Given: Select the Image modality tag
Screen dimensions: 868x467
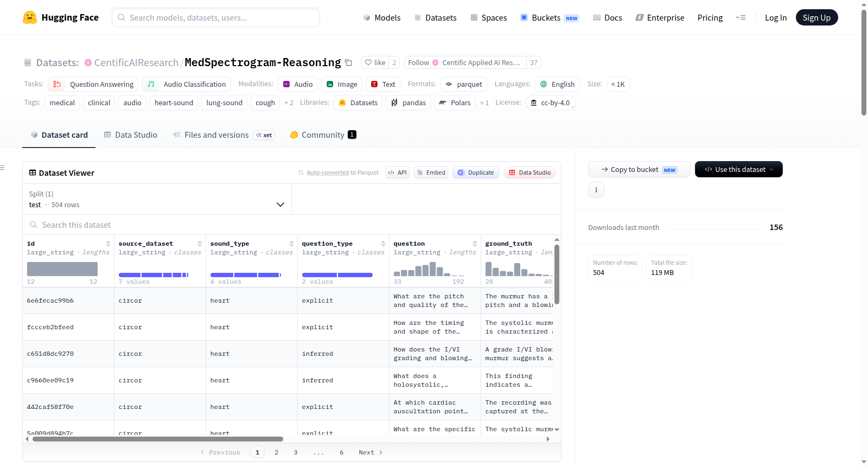Looking at the screenshot, I should [342, 84].
